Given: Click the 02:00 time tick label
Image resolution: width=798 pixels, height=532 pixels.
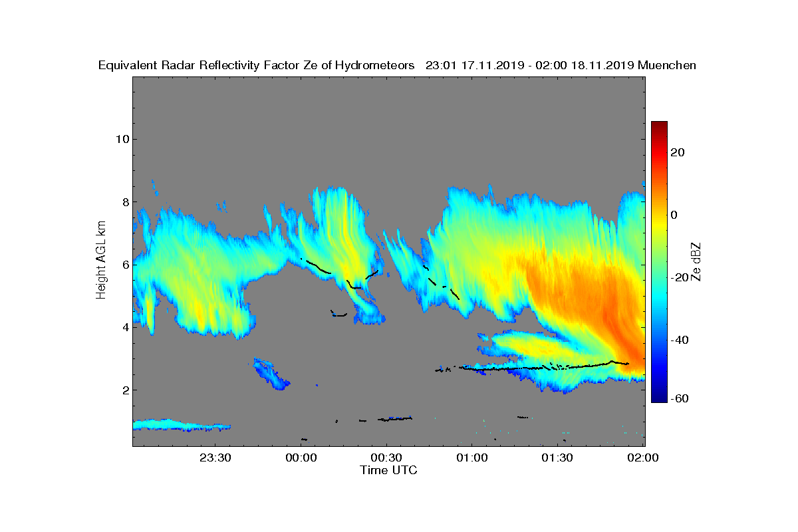Looking at the screenshot, I should pyautogui.click(x=643, y=458).
